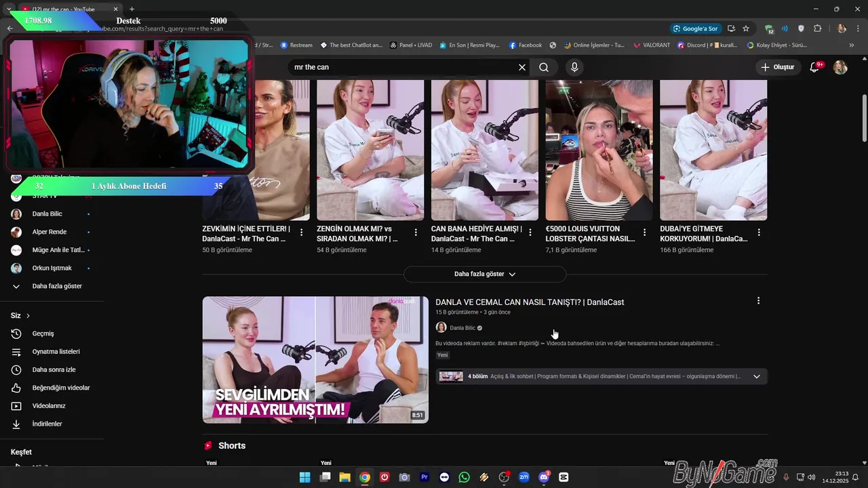Screen dimensions: 868x488
Task: Open Adobe Premiere Pro from taskbar
Action: [x=425, y=477]
